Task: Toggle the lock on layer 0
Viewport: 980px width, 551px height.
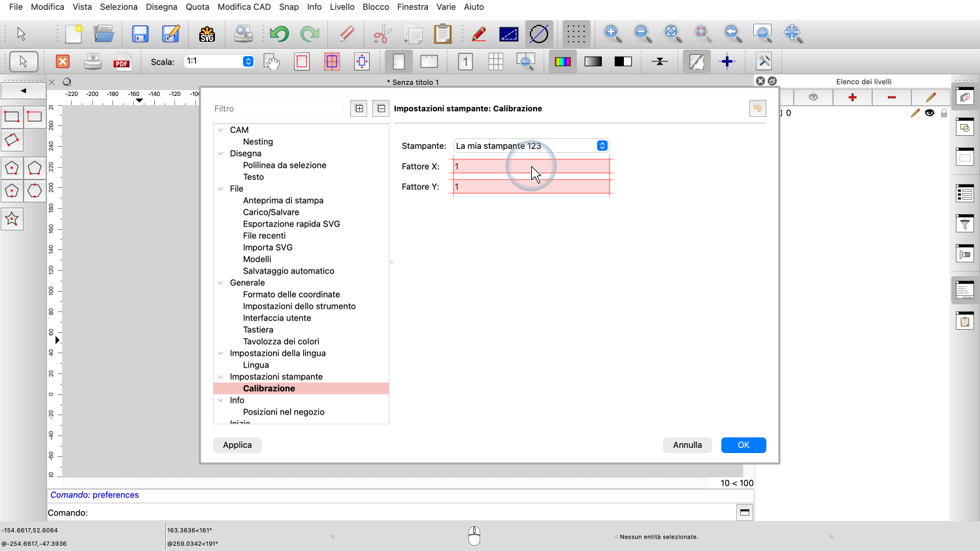Action: point(943,113)
